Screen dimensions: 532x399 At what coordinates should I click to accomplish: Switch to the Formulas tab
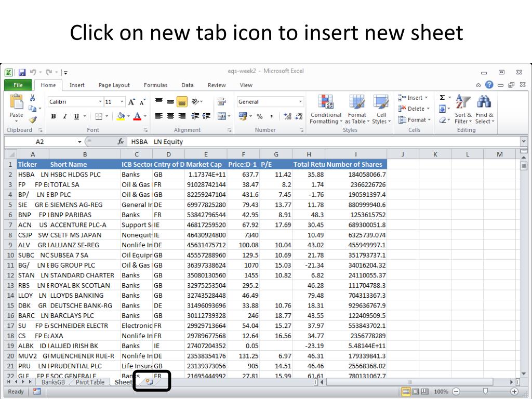[155, 85]
